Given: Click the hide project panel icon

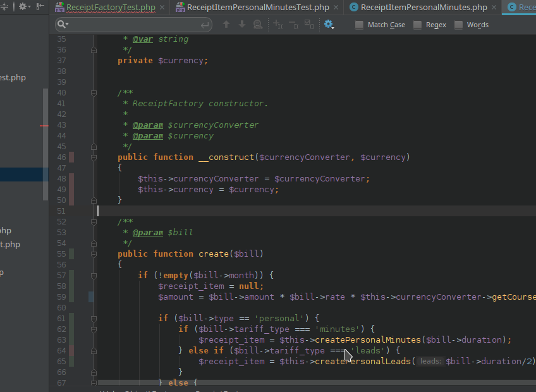Looking at the screenshot, I should click(40, 6).
